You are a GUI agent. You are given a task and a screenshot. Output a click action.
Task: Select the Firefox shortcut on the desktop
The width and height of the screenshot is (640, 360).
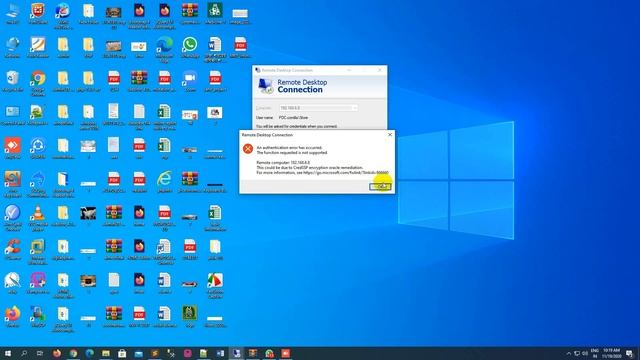12,317
